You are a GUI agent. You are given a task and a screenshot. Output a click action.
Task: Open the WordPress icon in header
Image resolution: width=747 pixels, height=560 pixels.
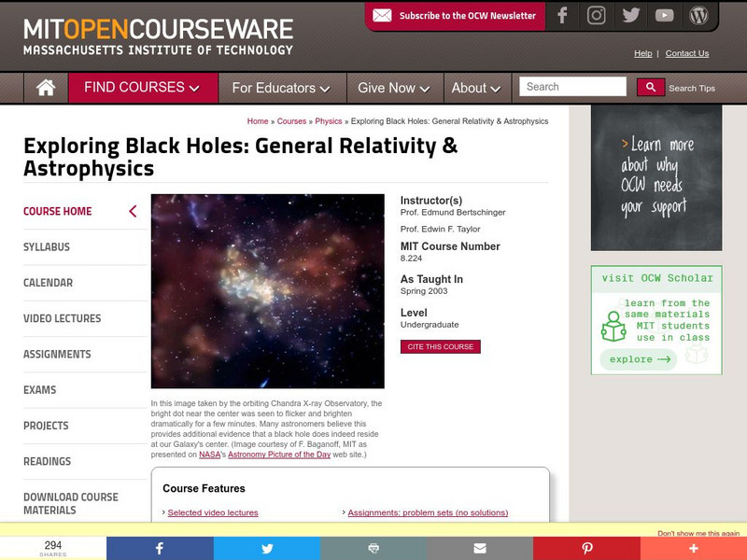[x=698, y=16]
